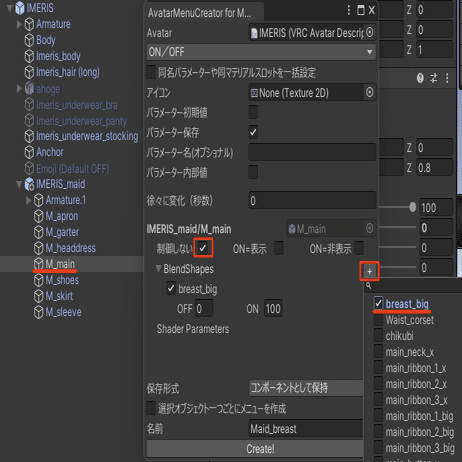Click the M_sleeve cube icon
Viewport: 462px width, 462px height.
[39, 312]
